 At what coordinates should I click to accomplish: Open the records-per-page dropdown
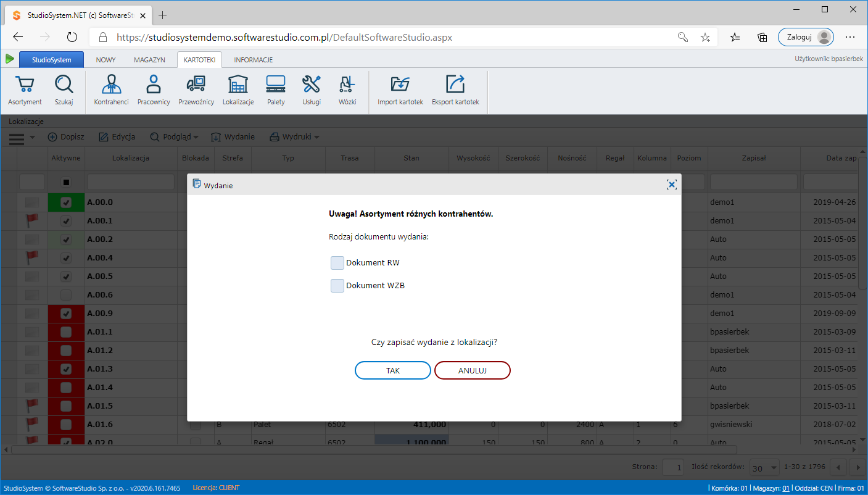(763, 467)
